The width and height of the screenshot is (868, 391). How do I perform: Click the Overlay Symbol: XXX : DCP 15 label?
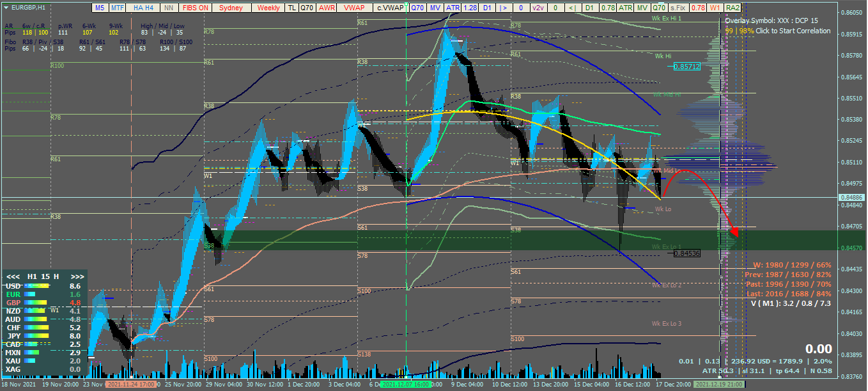click(x=771, y=21)
